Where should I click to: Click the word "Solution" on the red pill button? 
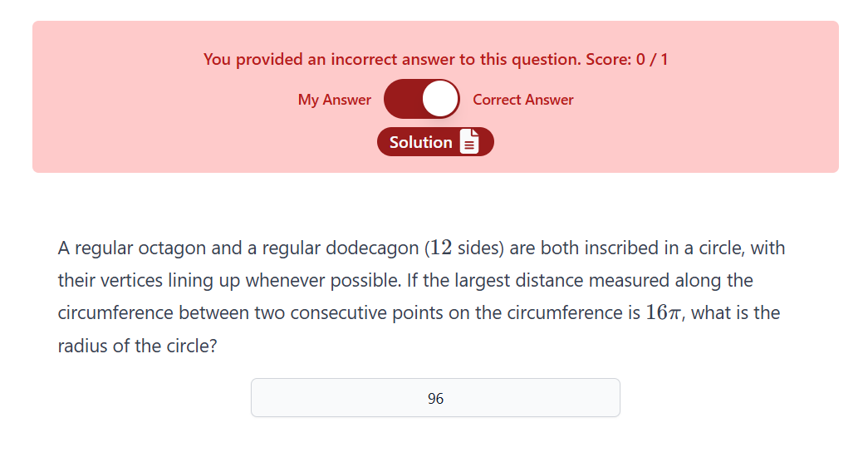click(420, 142)
